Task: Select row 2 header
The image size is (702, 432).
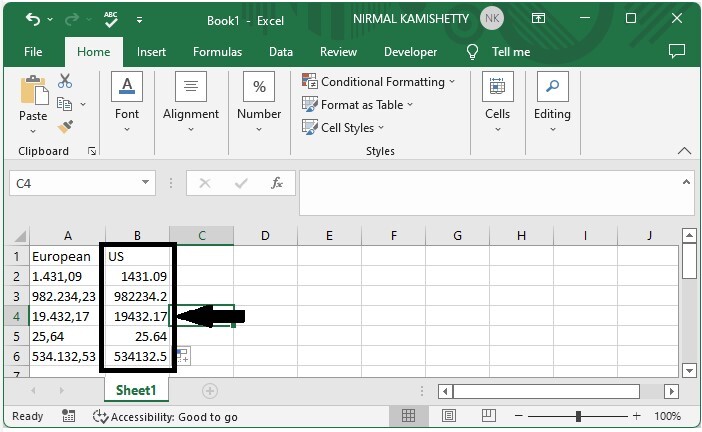Action: [x=16, y=276]
